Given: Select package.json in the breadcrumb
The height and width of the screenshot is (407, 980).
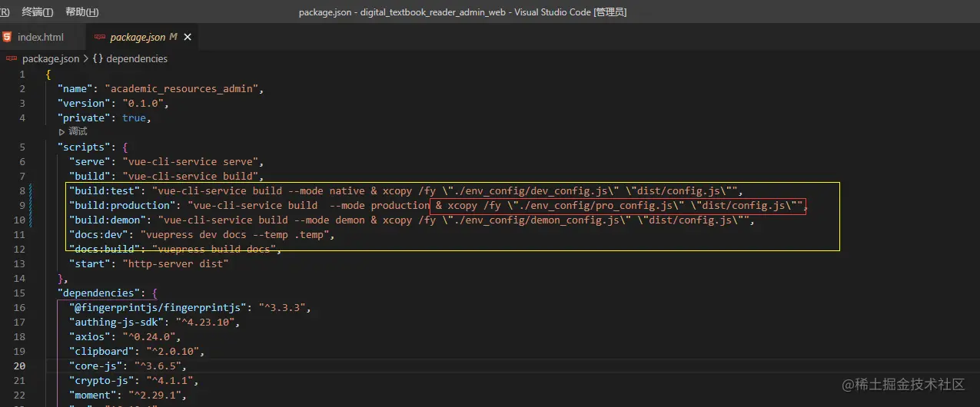Looking at the screenshot, I should [51, 58].
